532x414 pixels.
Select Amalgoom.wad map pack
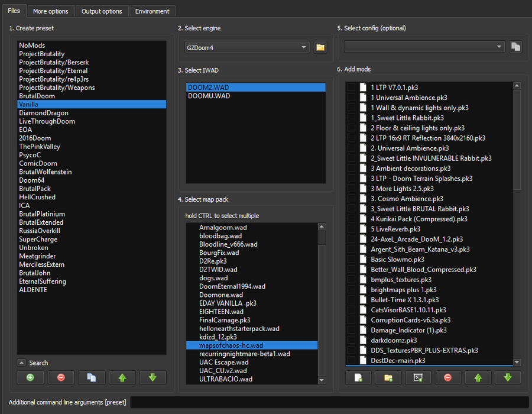pos(252,227)
